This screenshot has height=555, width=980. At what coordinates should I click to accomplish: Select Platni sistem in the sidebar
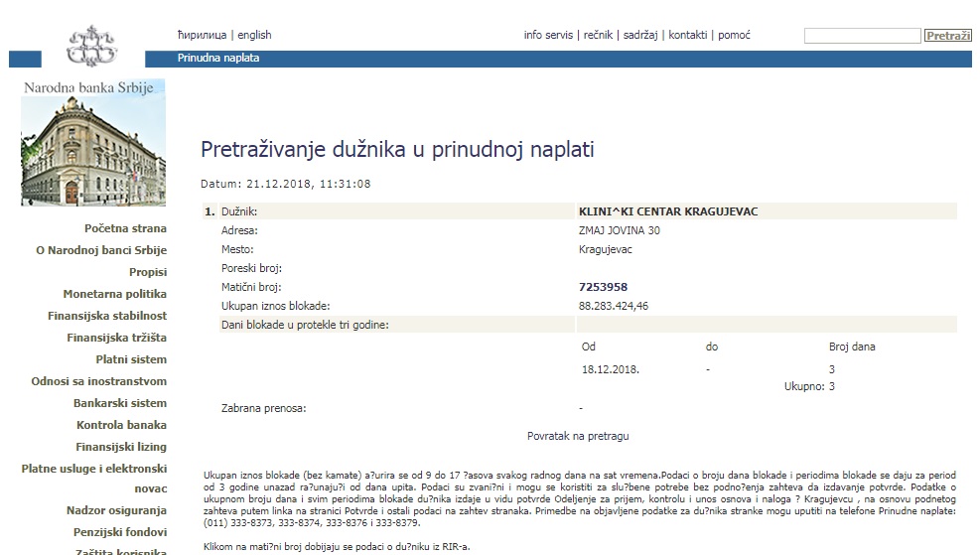(131, 359)
